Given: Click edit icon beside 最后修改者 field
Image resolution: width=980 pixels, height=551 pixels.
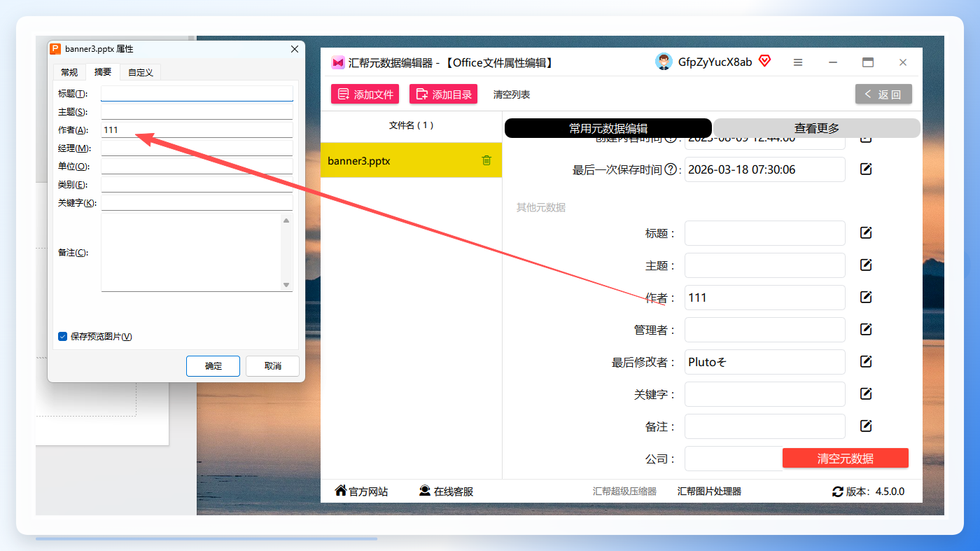Looking at the screenshot, I should coord(866,361).
